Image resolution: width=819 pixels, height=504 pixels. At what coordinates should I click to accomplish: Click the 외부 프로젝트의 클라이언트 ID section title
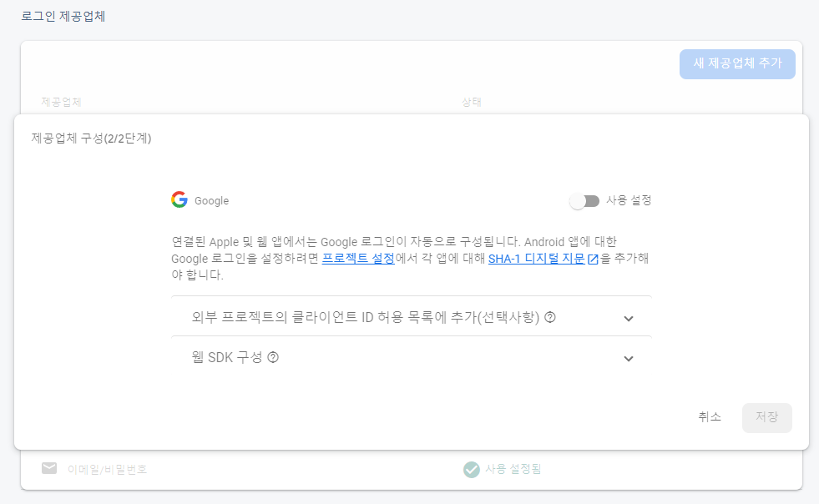[x=366, y=317]
